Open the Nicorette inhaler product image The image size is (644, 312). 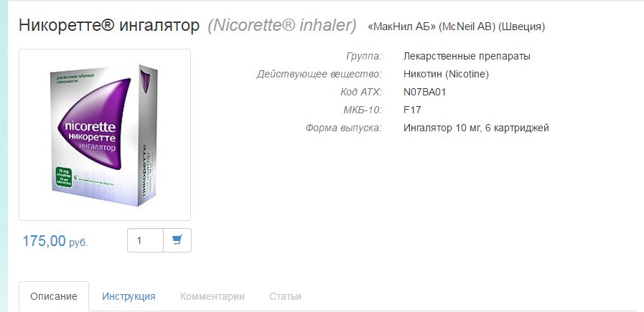pyautogui.click(x=105, y=135)
